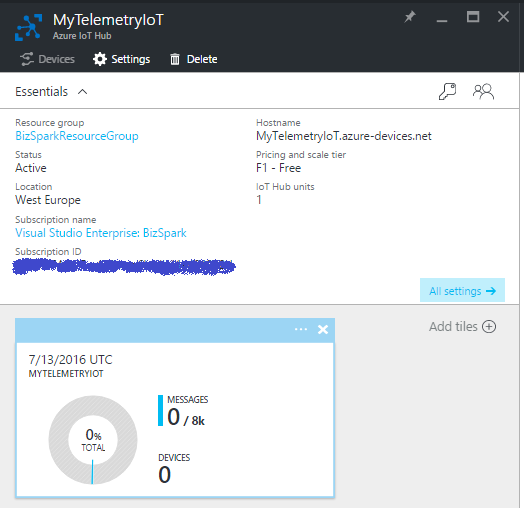
Task: Maximize the MyTelemetryIoT blade
Action: pyautogui.click(x=473, y=17)
